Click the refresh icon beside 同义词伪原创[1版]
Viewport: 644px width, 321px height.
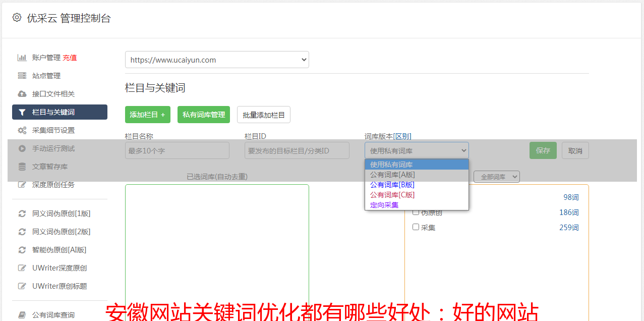point(22,213)
